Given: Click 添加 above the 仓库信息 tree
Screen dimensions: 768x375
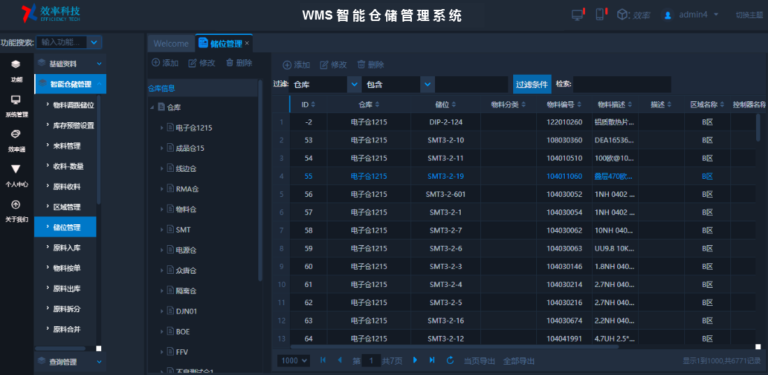Looking at the screenshot, I should pos(165,63).
